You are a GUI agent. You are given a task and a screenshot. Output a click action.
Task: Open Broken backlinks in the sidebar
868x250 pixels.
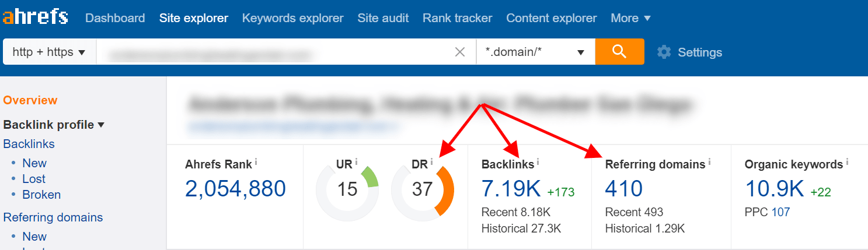[41, 195]
